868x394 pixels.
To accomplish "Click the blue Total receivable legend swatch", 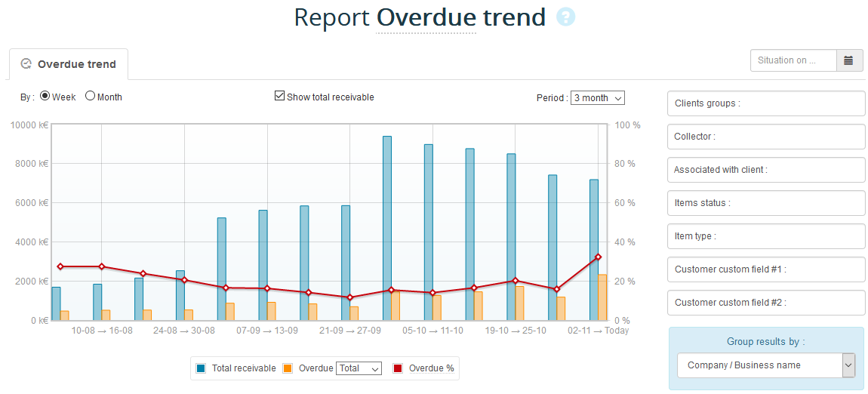I will (x=201, y=368).
